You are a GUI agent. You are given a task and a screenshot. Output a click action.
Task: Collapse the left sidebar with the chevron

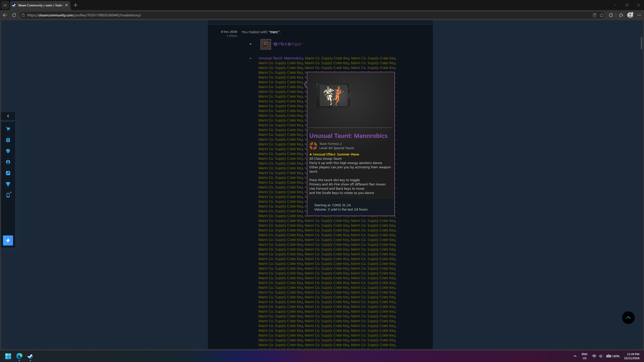[x=8, y=116]
